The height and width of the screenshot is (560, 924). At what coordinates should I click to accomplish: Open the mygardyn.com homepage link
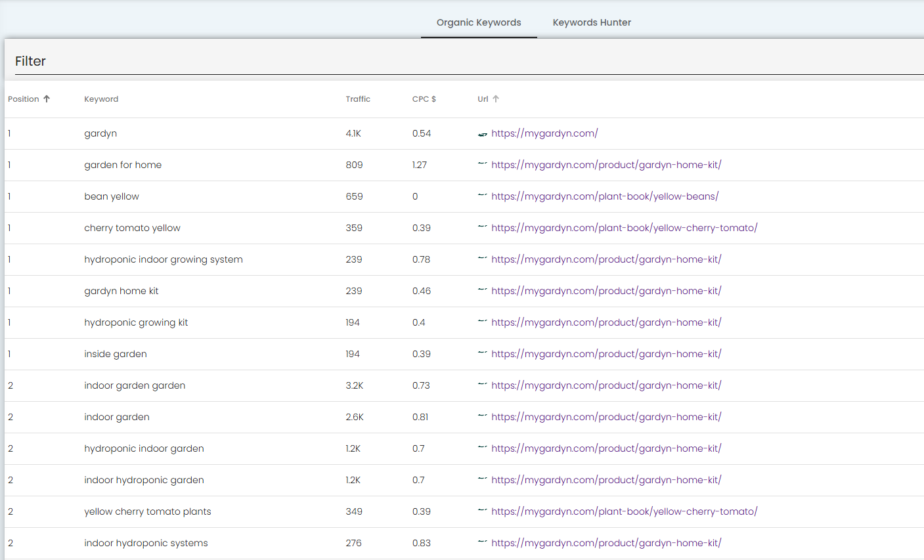544,133
